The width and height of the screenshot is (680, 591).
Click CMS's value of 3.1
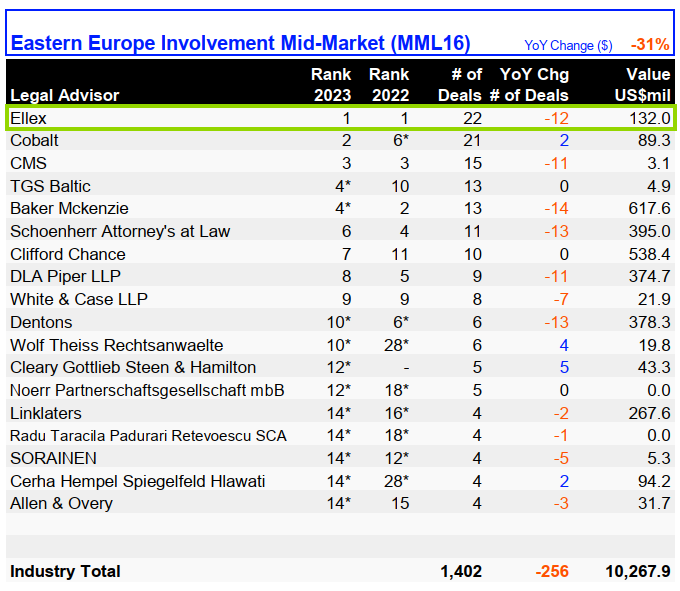point(659,163)
